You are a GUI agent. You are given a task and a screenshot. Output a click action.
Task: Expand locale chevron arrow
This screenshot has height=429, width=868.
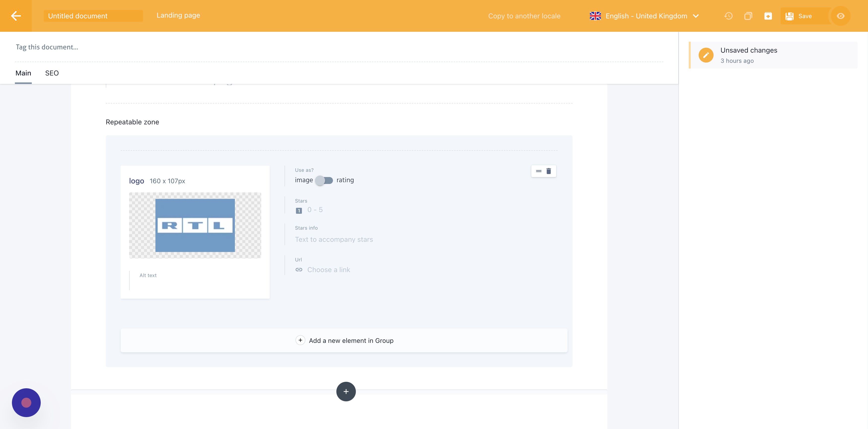(696, 16)
